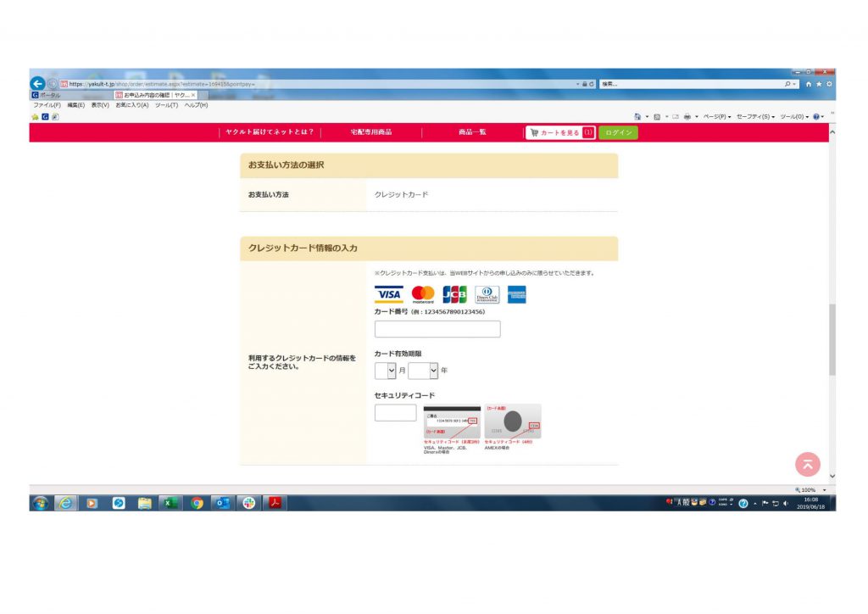This screenshot has height=614, width=868.
Task: Click the IE home icon
Action: coord(810,84)
